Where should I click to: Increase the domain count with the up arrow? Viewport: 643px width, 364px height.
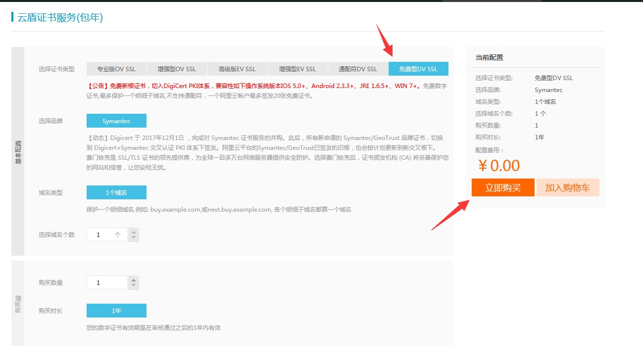pos(133,231)
